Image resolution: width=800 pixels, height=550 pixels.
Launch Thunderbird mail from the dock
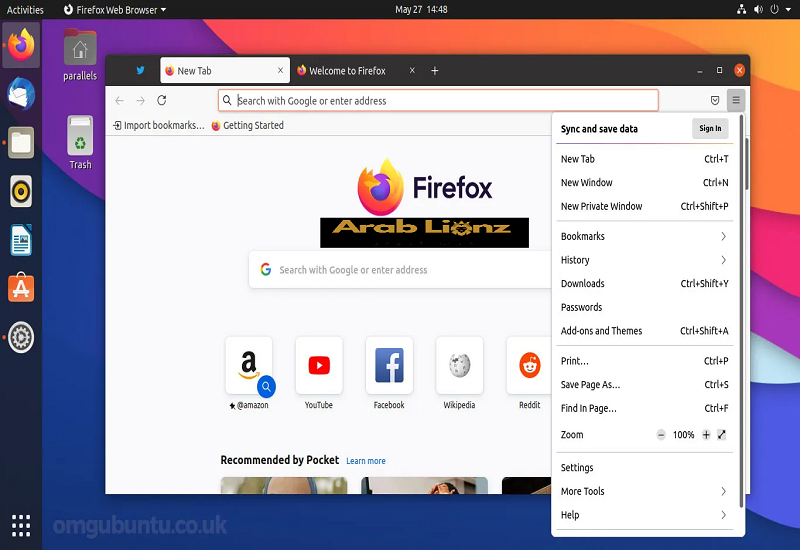[x=21, y=94]
